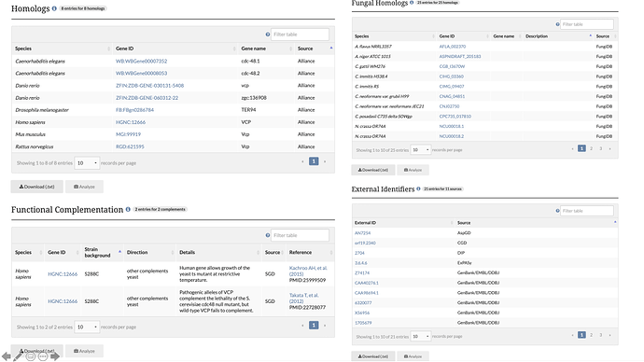Screen dimensions: 644x362
Task: Click help icon beside Homologs filter box
Action: coord(268,35)
